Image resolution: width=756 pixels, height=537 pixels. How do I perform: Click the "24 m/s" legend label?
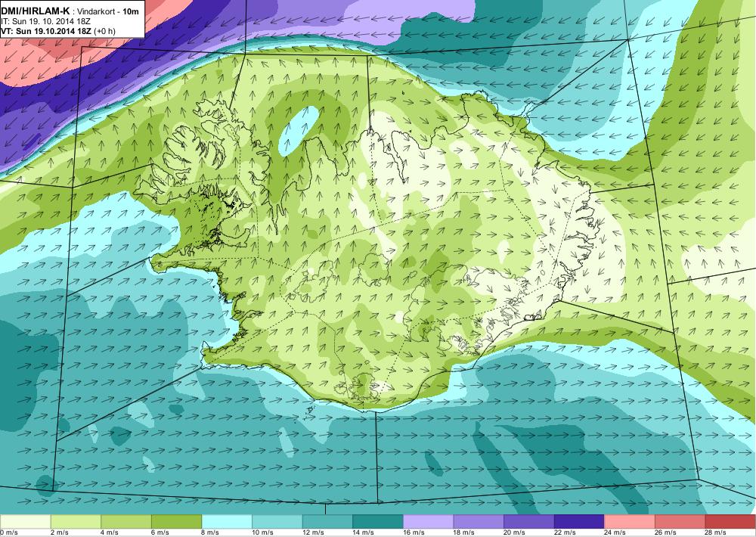point(615,532)
